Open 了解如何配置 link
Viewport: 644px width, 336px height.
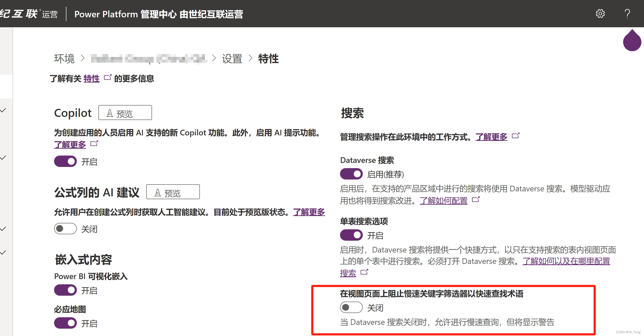[x=443, y=201]
